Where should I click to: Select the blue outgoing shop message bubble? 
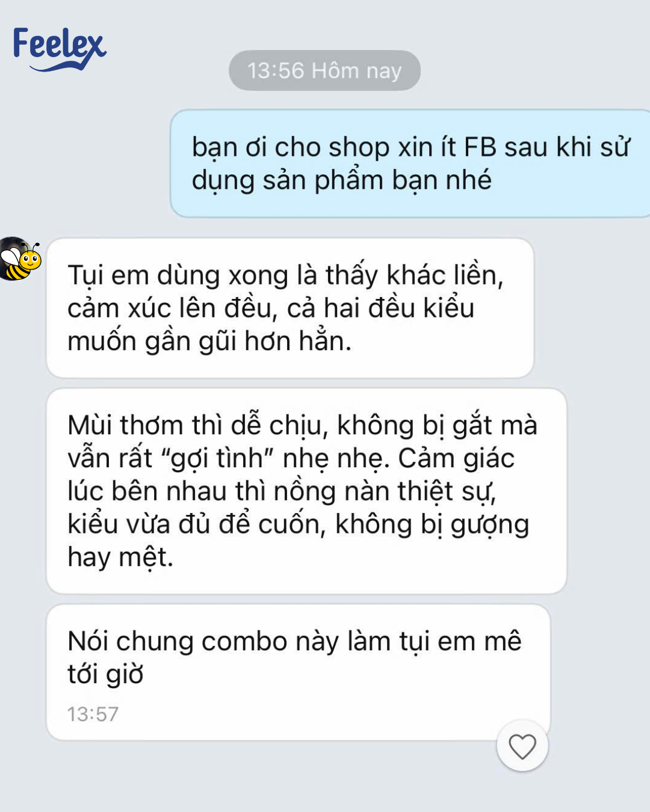point(410,163)
